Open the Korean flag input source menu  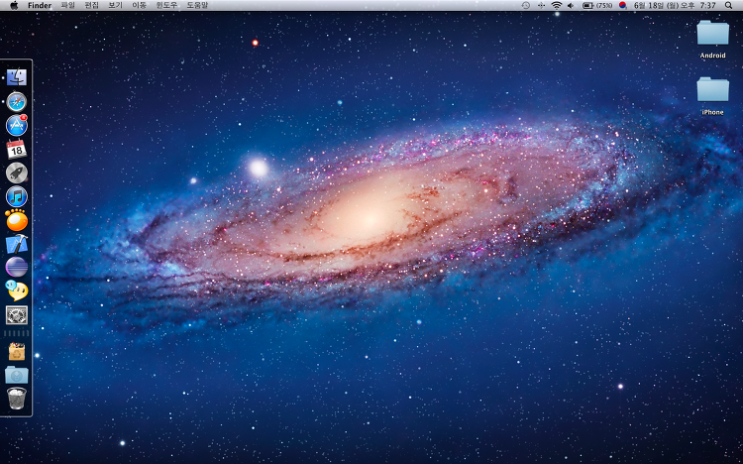(623, 6)
